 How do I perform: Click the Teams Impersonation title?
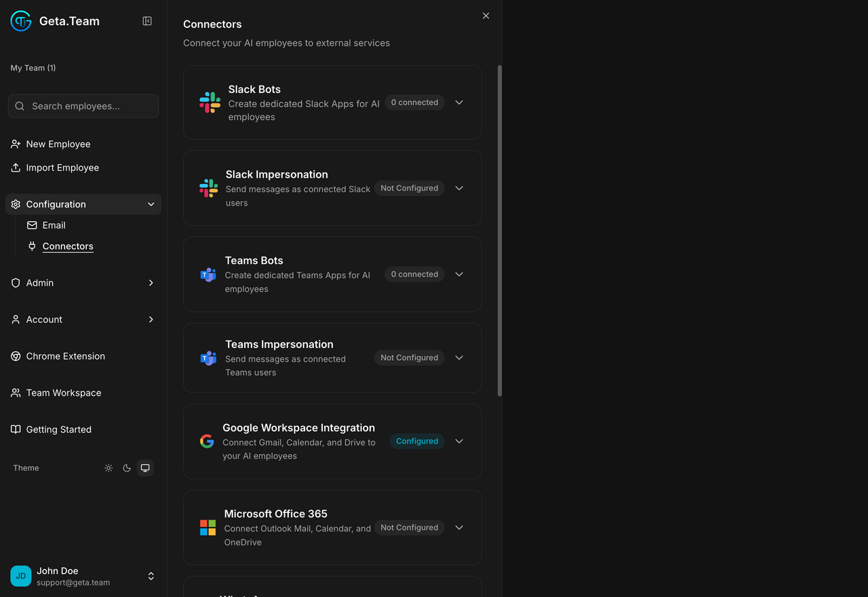[279, 345]
